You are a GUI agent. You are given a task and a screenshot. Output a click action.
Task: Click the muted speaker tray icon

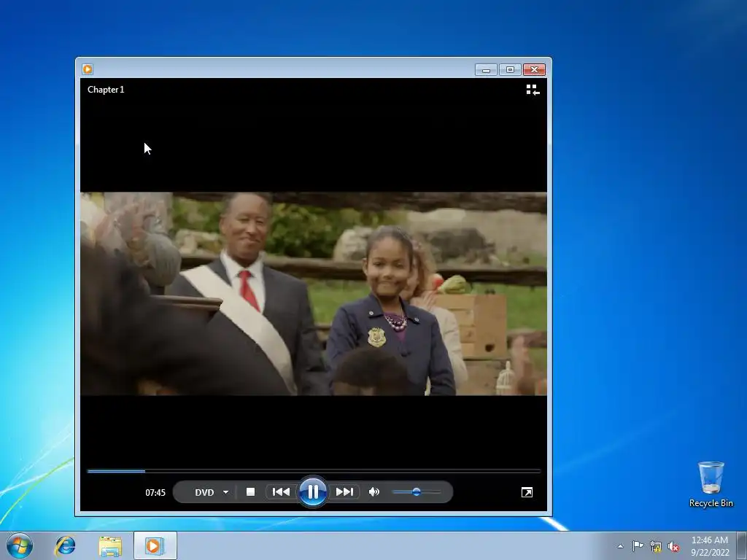673,546
